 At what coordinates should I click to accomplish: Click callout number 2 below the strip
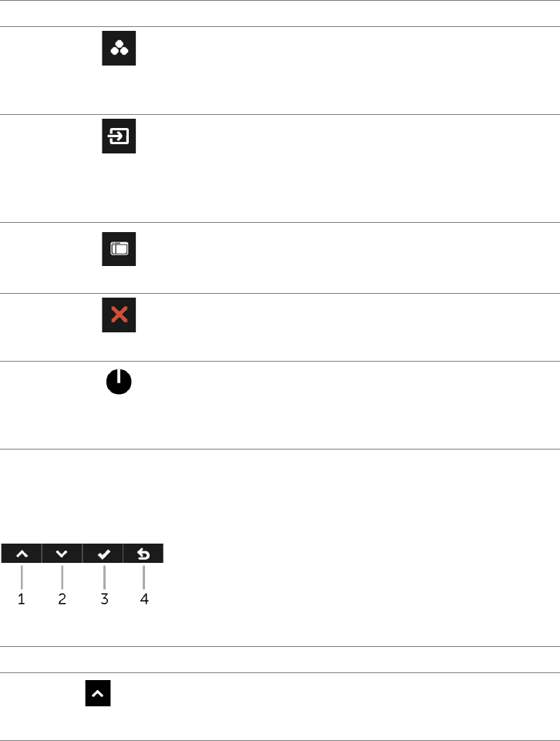(62, 599)
